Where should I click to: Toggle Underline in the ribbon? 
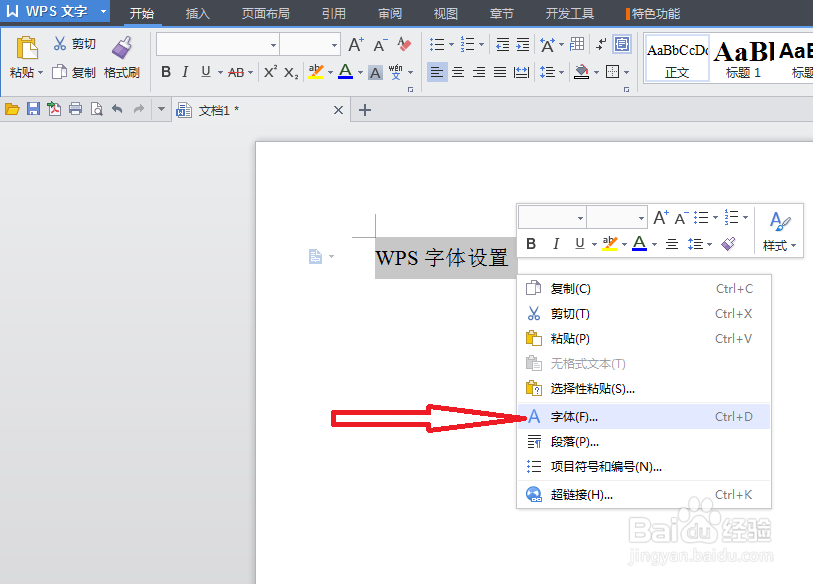click(x=206, y=72)
